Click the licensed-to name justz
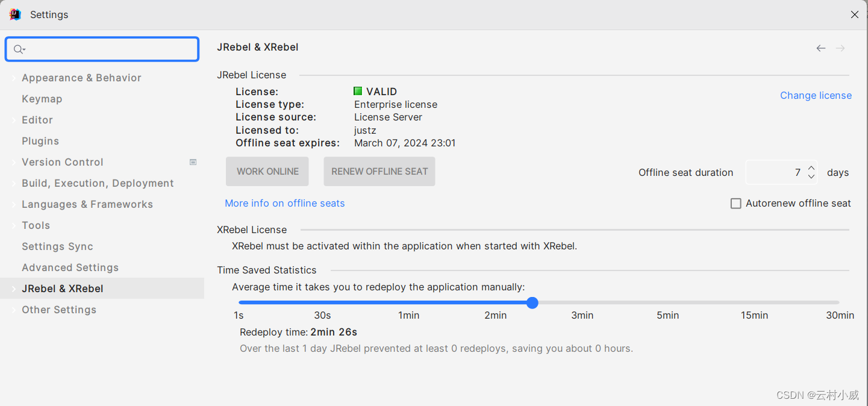The height and width of the screenshot is (406, 868). tap(365, 130)
